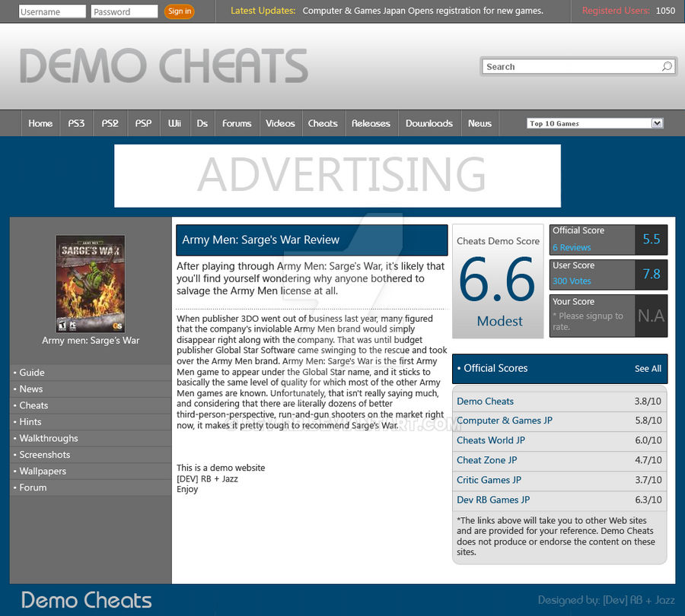Click the Latest Updates news text
The width and height of the screenshot is (685, 616).
(x=423, y=11)
